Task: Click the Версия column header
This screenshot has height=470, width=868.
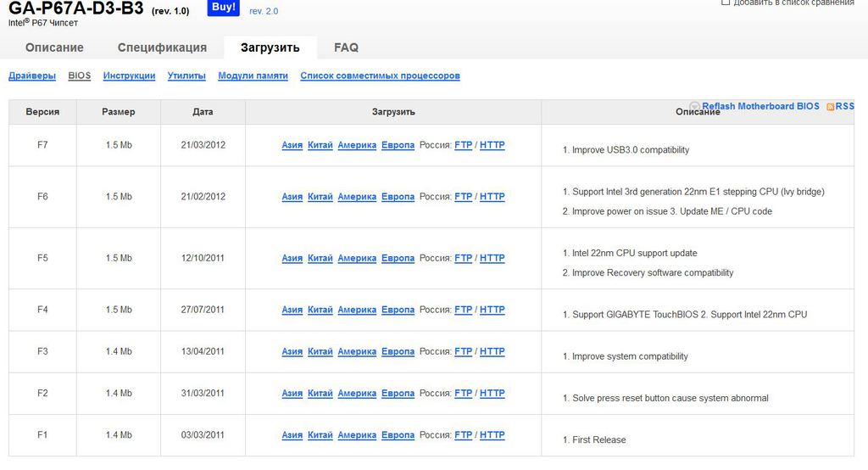Action: click(42, 112)
